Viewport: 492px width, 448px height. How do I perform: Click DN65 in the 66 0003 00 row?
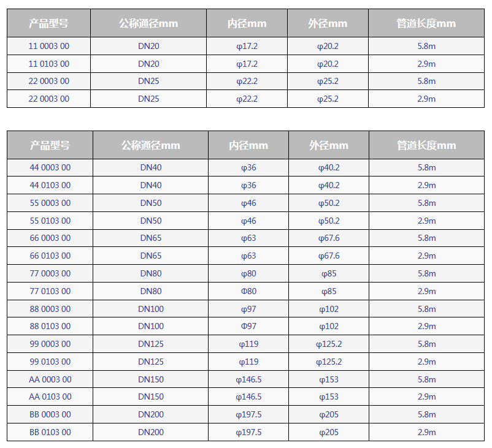(151, 238)
